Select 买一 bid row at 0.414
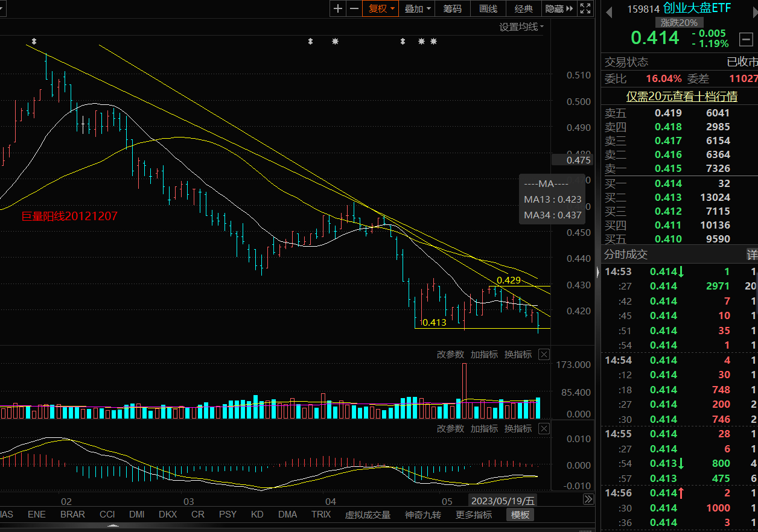The image size is (758, 532). tap(680, 183)
